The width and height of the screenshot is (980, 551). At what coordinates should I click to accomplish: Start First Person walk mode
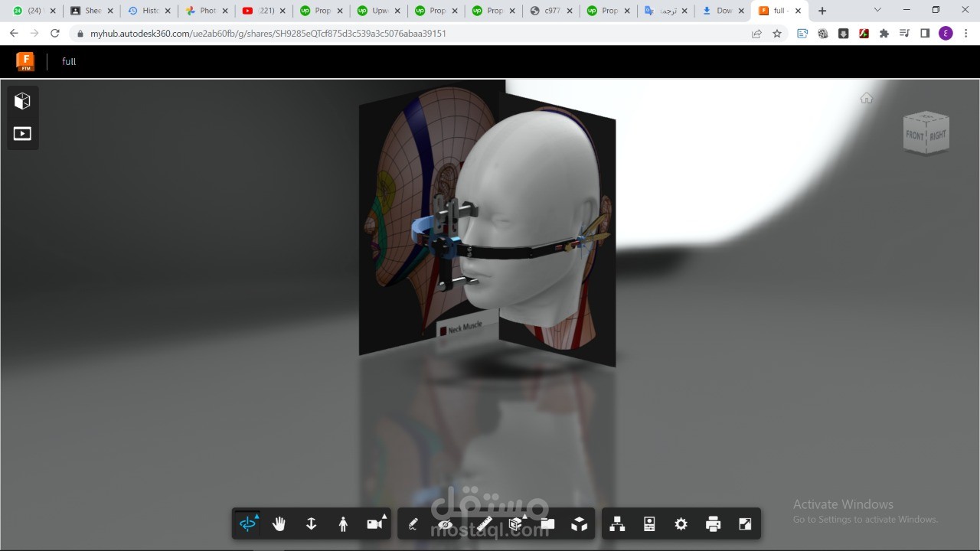343,524
